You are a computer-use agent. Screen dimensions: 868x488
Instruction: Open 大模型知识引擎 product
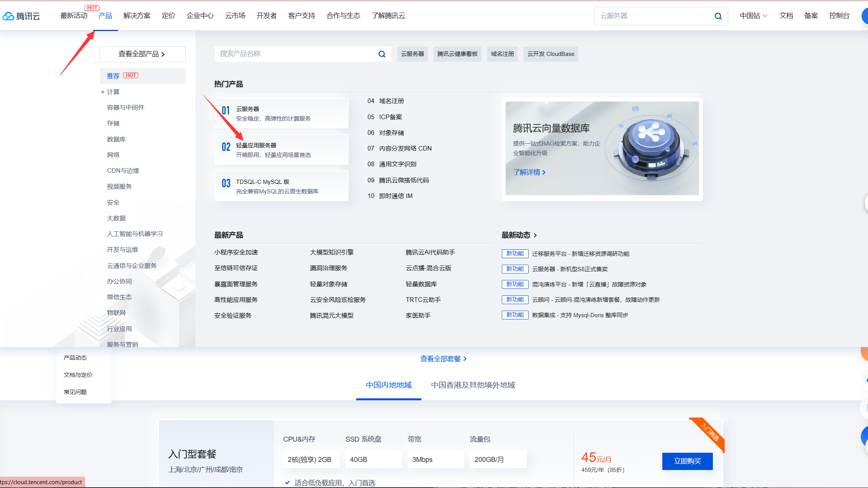click(332, 252)
